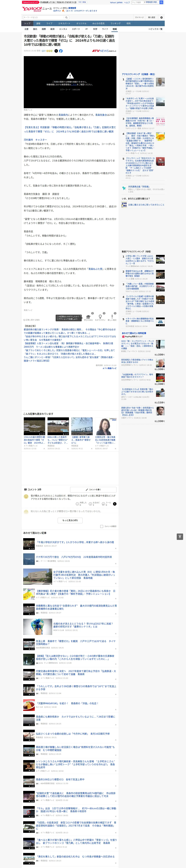Click the なるほど reaction icon

[x=91, y=504]
